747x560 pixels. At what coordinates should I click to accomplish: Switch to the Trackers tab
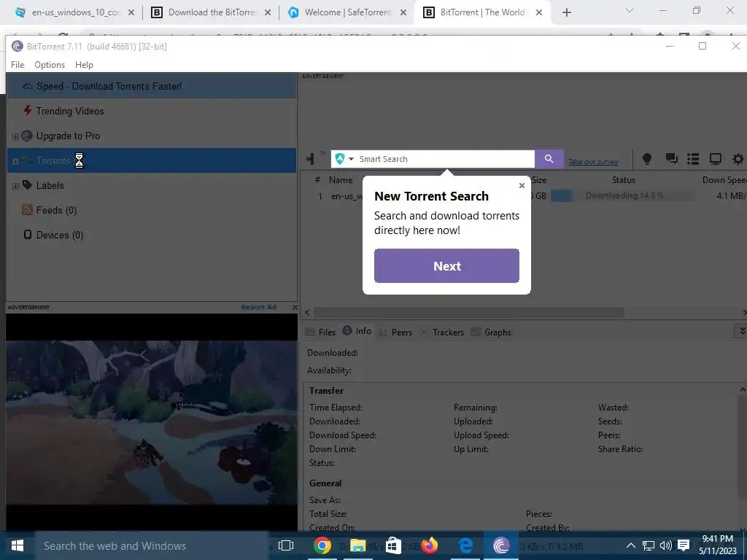[441, 332]
